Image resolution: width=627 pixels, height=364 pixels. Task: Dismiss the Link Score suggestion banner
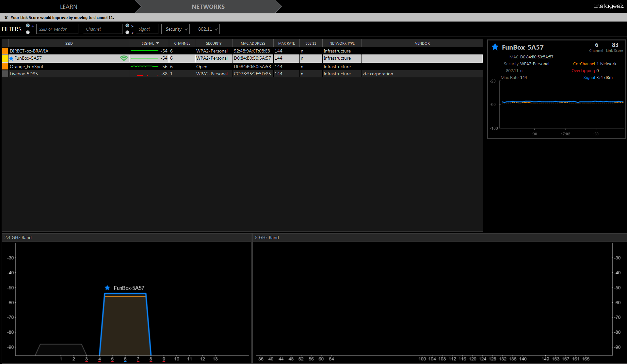tap(6, 18)
